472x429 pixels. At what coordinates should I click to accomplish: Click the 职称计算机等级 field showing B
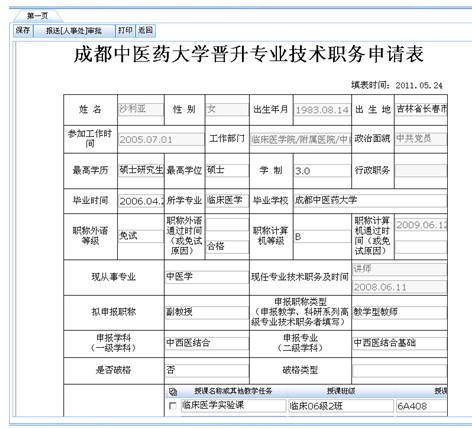click(x=322, y=237)
